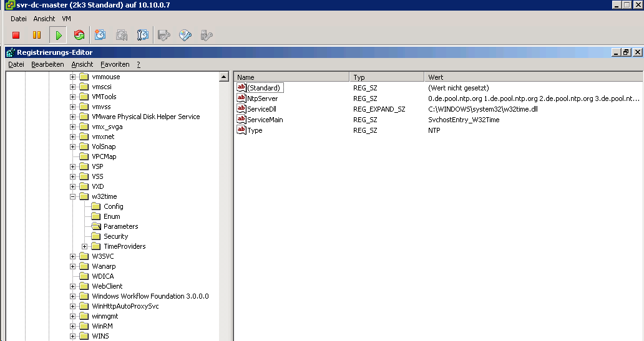Expand the WinRM key node

click(x=72, y=326)
